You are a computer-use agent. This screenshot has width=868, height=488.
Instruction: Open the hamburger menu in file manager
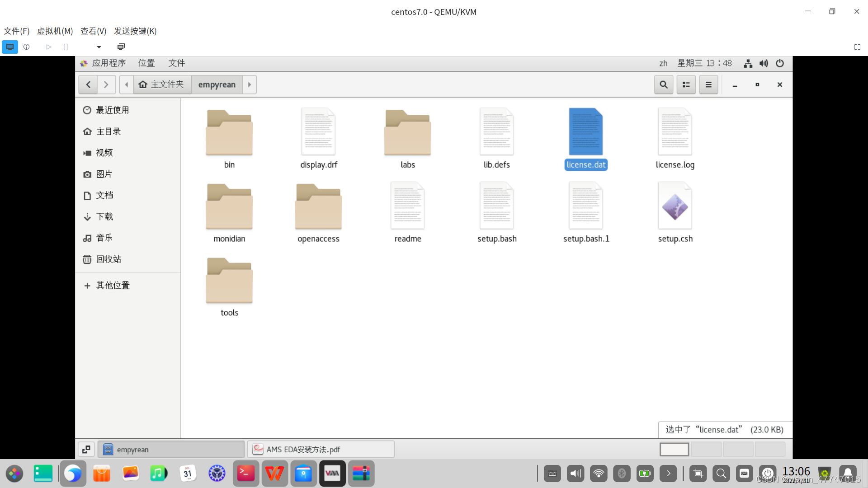click(708, 84)
